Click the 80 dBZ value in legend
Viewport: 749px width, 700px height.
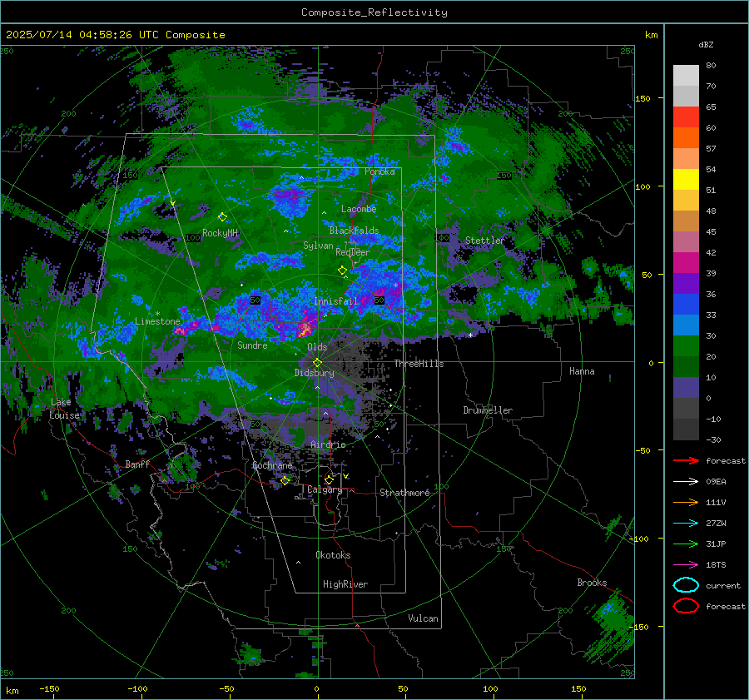[711, 66]
